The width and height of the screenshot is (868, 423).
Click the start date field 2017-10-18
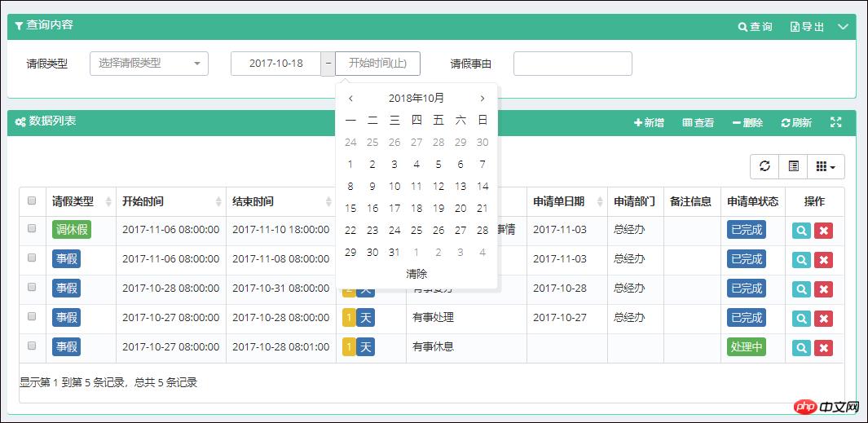(x=275, y=63)
